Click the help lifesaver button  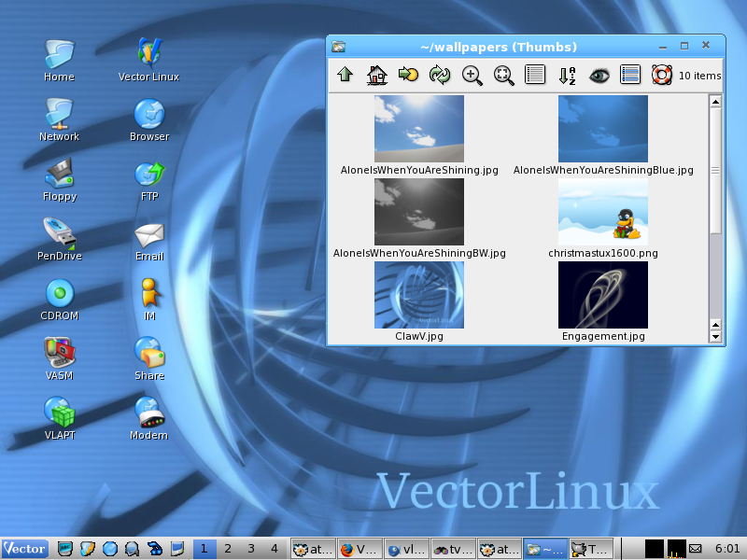pos(663,76)
